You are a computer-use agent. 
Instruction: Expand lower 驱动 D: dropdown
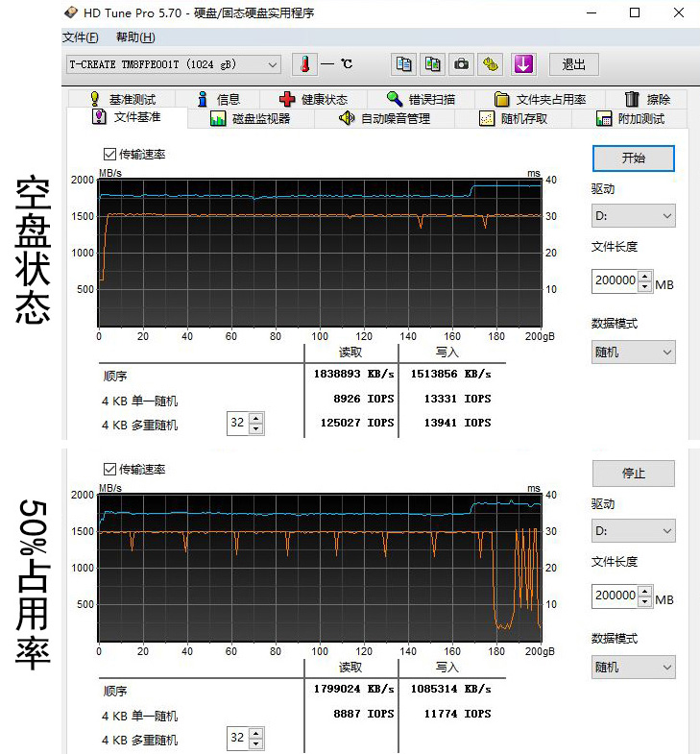[x=634, y=531]
